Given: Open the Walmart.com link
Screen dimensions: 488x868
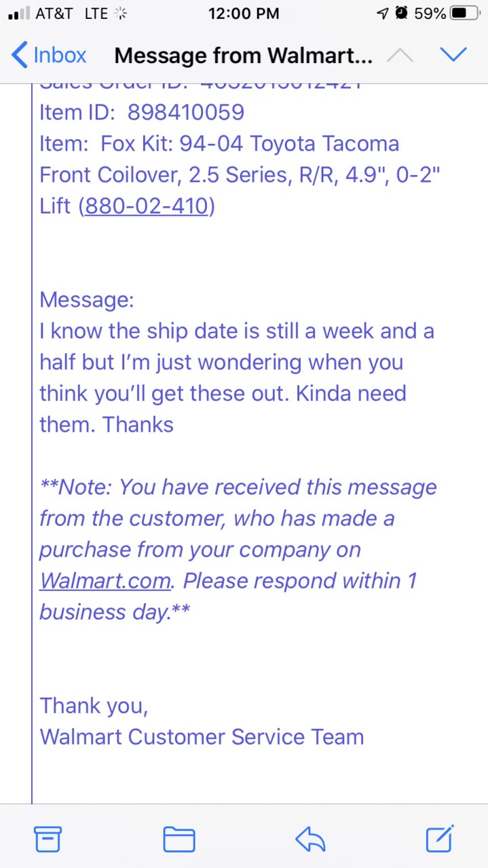Looking at the screenshot, I should pyautogui.click(x=105, y=581).
